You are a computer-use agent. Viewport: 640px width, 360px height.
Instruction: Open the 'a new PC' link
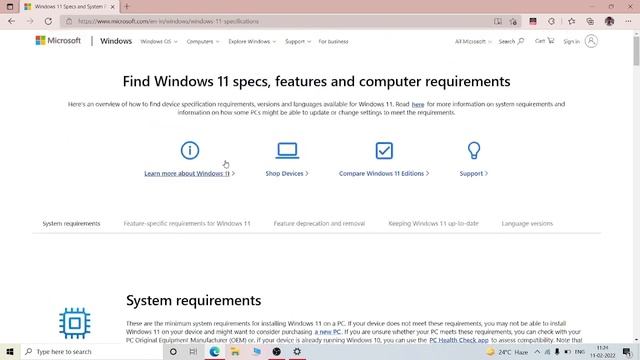tap(327, 332)
